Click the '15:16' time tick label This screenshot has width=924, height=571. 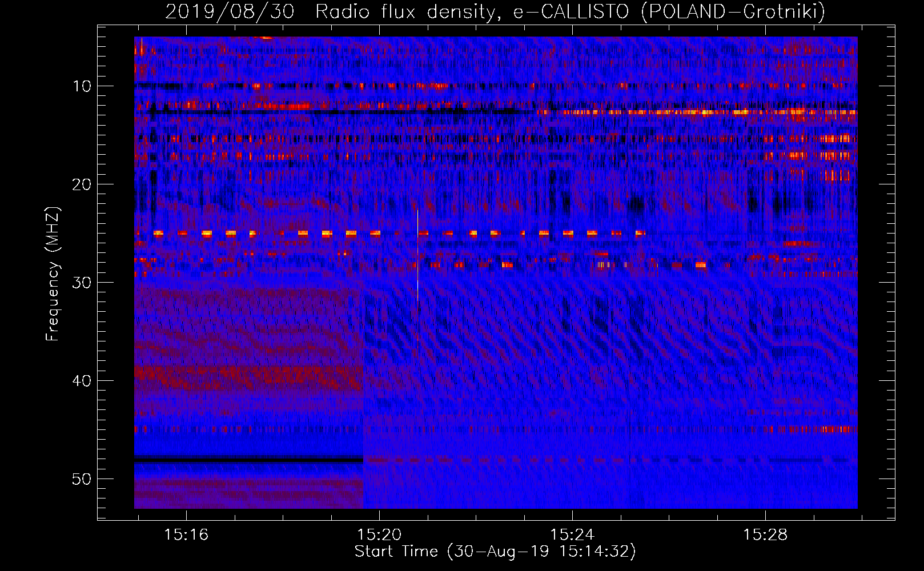(186, 534)
